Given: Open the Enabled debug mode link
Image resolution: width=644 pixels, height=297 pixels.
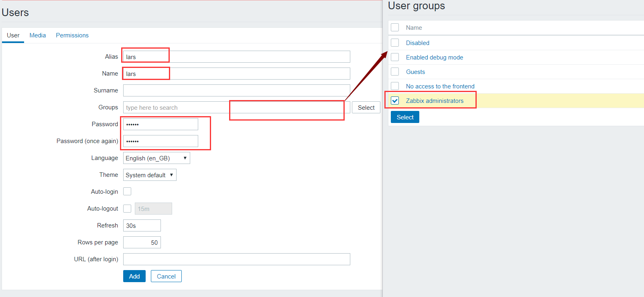Looking at the screenshot, I should (434, 57).
